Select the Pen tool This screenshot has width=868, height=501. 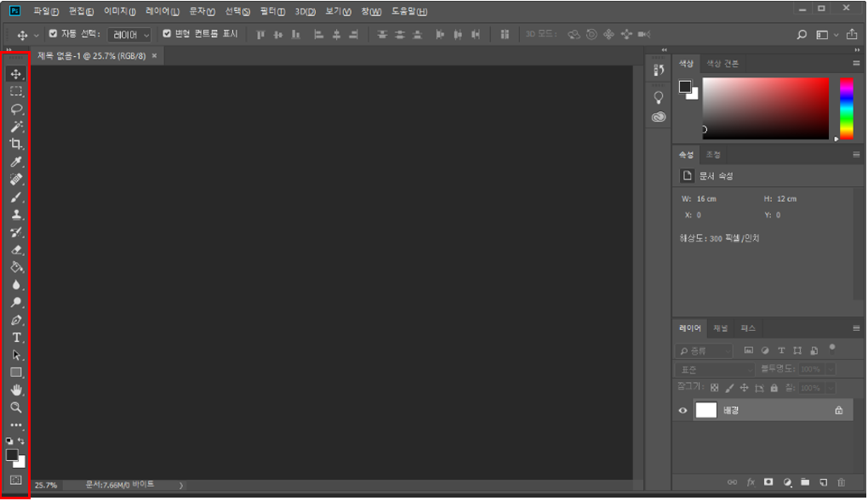(x=16, y=320)
